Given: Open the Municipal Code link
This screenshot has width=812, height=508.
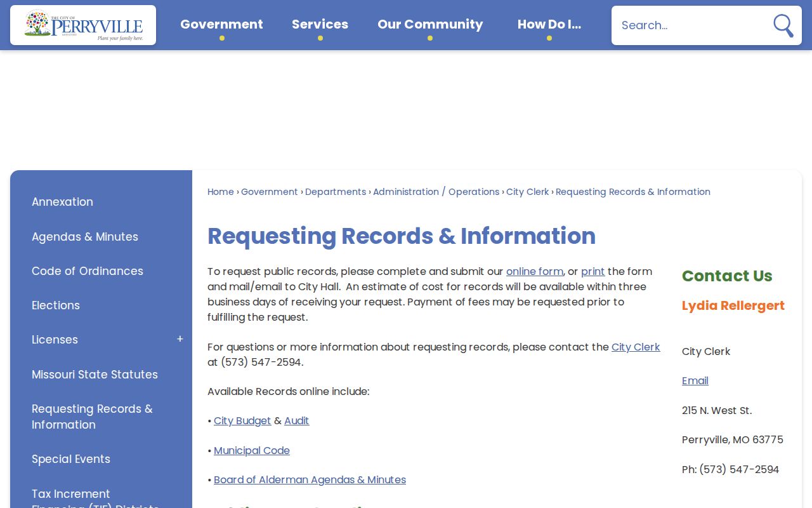Looking at the screenshot, I should [252, 450].
